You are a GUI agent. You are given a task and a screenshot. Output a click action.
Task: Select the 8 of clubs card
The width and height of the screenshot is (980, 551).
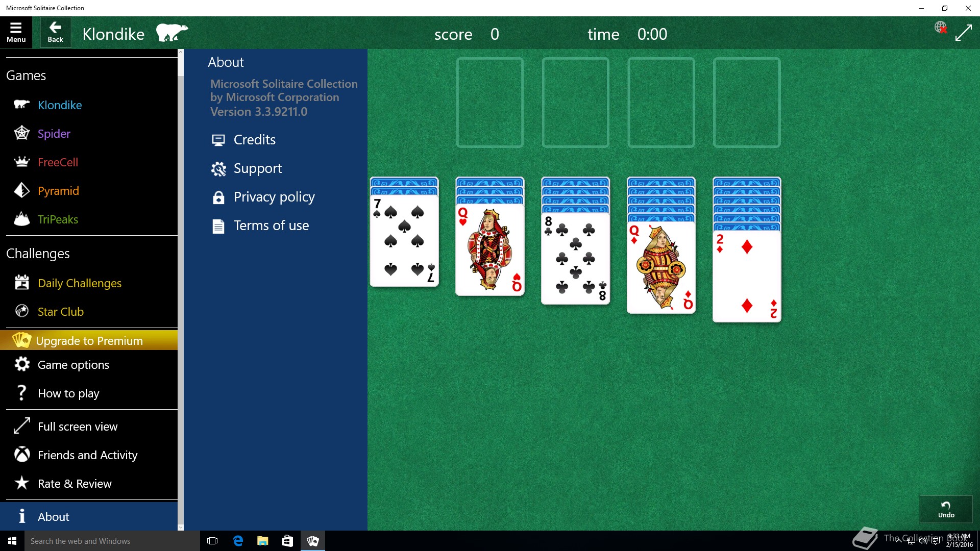tap(576, 258)
